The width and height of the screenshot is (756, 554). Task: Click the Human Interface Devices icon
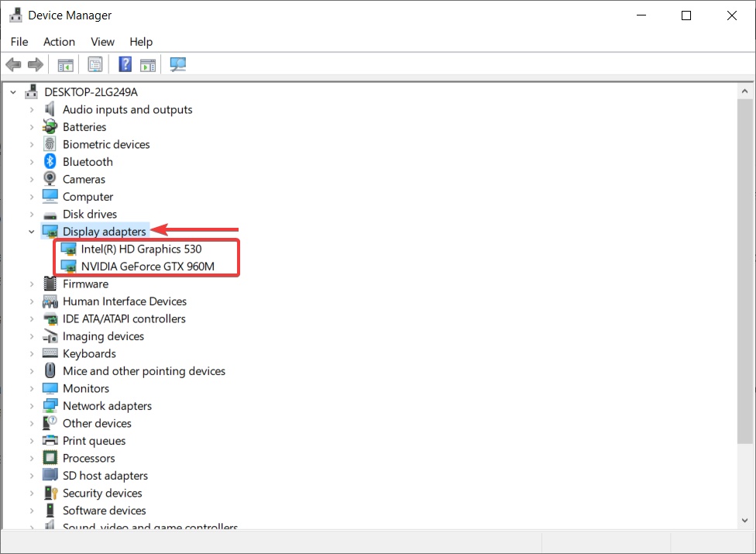(50, 301)
